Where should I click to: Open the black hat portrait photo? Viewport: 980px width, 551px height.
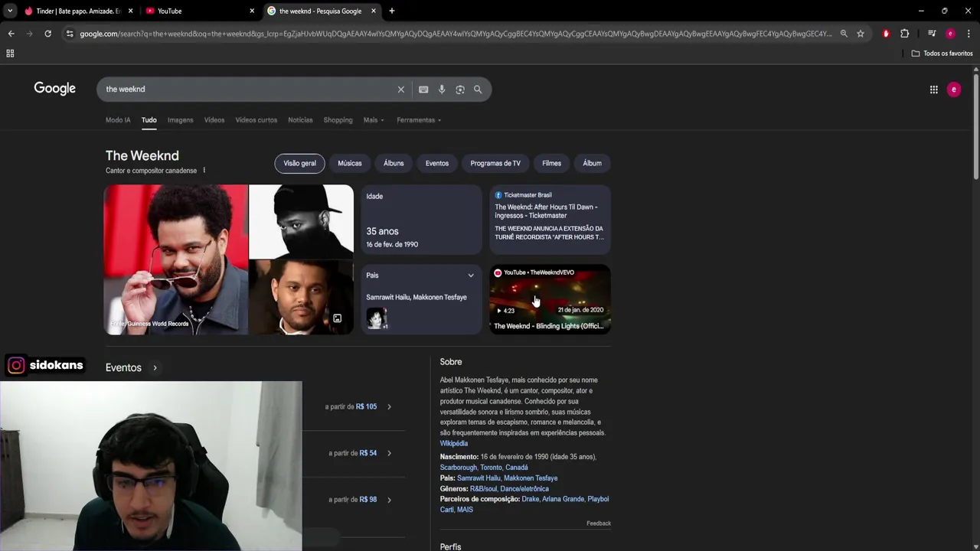pos(301,222)
